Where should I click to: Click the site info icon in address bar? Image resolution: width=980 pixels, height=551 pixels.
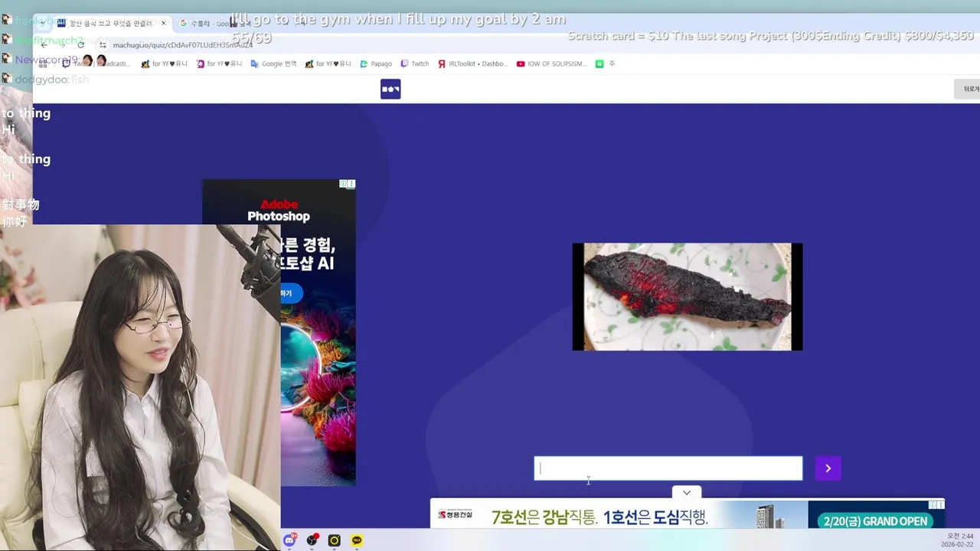pos(103,44)
